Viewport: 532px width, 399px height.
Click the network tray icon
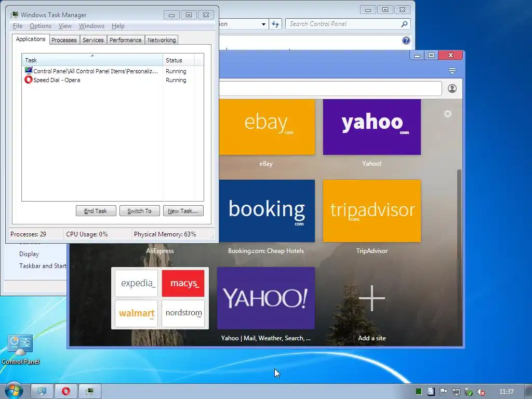pos(456,392)
